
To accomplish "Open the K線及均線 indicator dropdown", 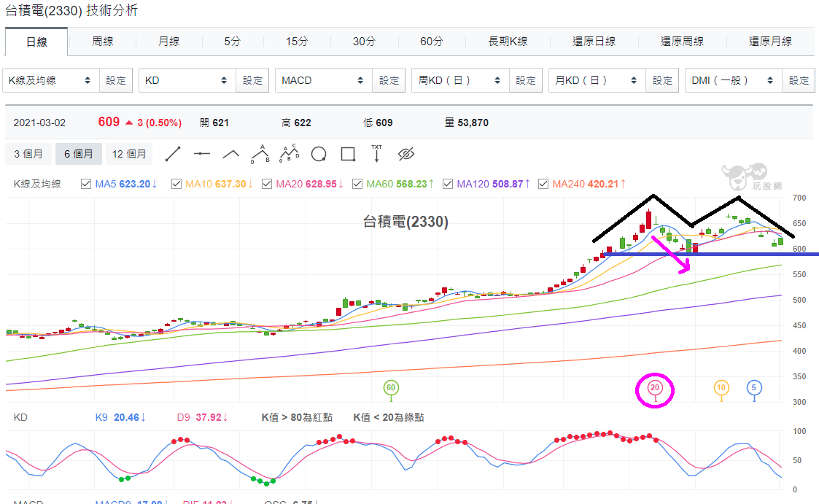I will [50, 80].
